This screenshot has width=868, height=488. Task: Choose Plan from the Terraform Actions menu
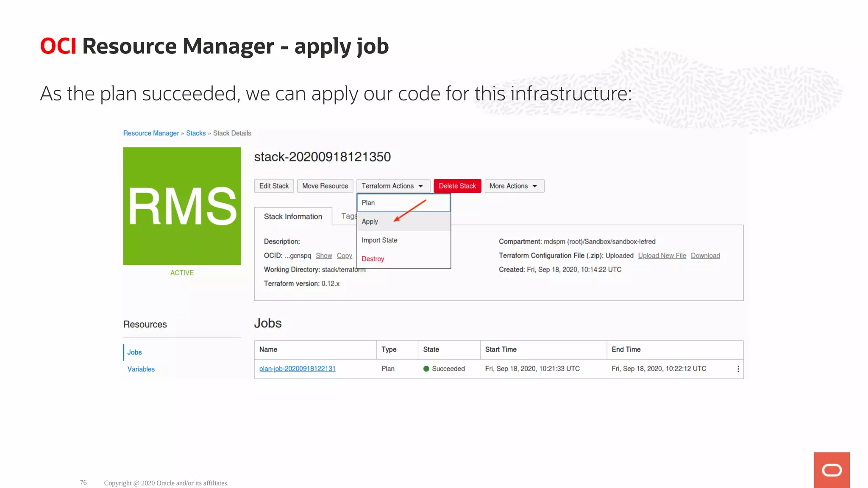click(403, 203)
